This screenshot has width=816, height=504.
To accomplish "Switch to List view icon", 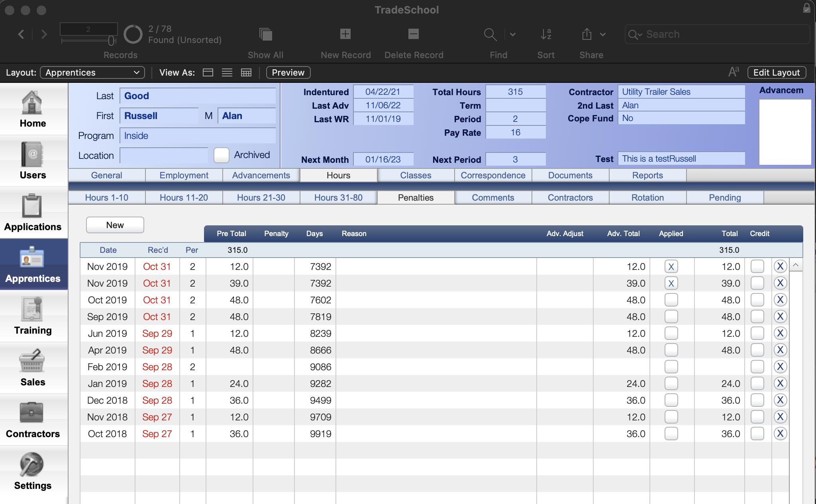I will tap(227, 72).
